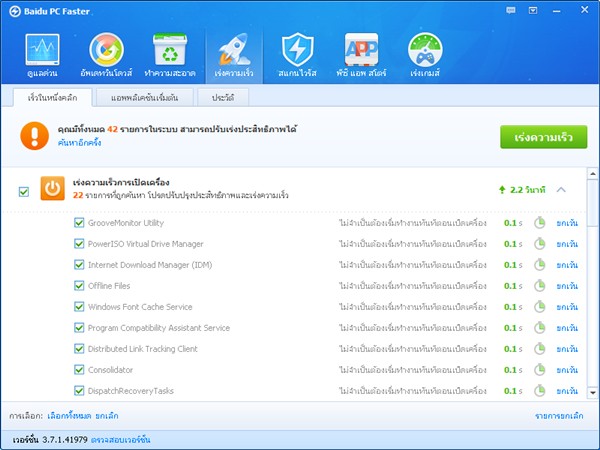Screen dimensions: 600x450
Task: Open the cleaner recycle bin icon
Action: tap(170, 49)
